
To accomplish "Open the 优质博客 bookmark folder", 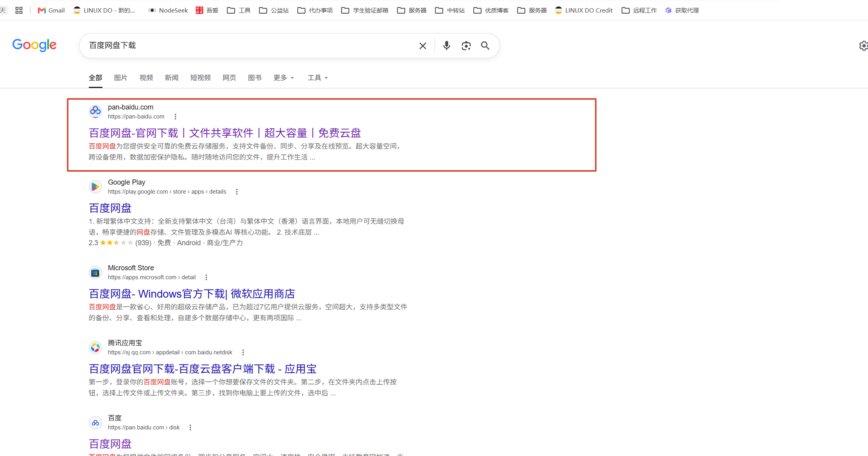I will 491,10.
